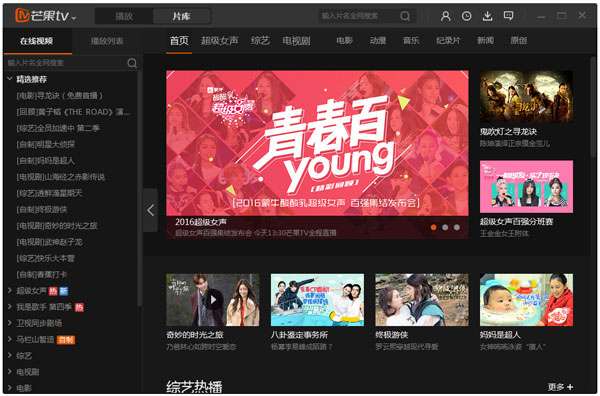600x396 pixels.
Task: Open the downloads icon
Action: pos(487,16)
